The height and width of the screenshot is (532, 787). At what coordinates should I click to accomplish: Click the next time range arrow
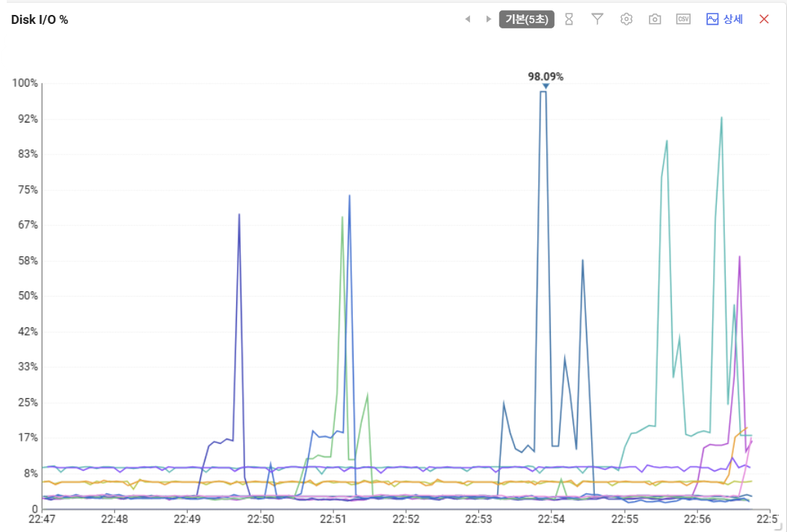click(488, 19)
